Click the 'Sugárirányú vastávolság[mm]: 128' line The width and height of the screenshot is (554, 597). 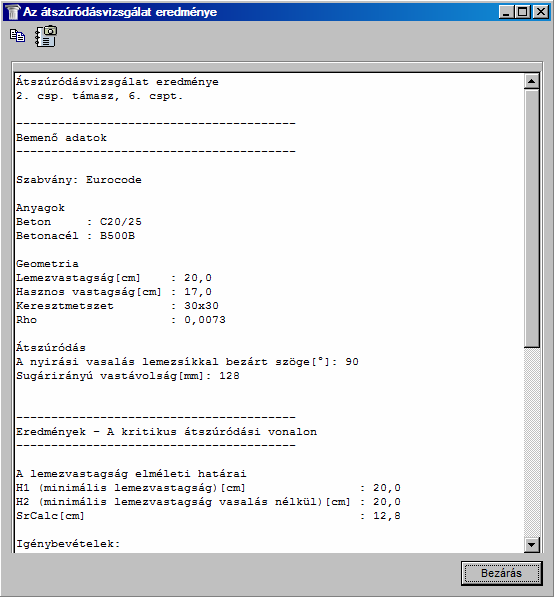coord(128,376)
